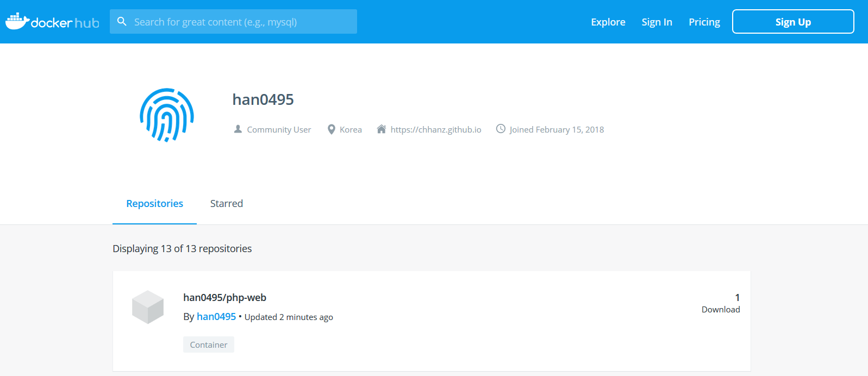Switch to the Repositories tab

coord(154,204)
